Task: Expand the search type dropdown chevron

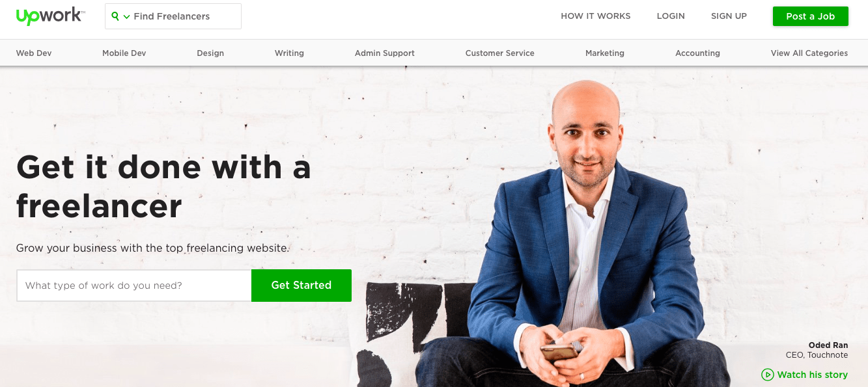Action: [x=126, y=17]
